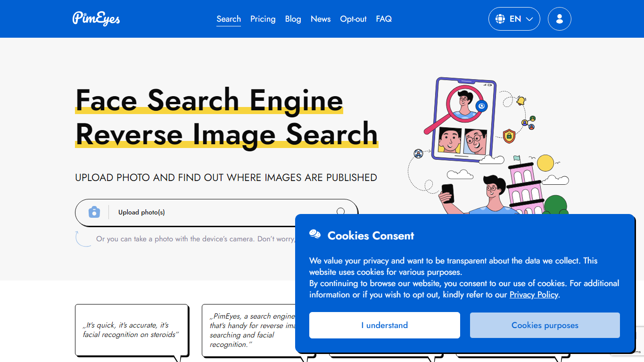
Task: Select the "It's quick, it's accurate" testimonial card
Action: click(132, 330)
